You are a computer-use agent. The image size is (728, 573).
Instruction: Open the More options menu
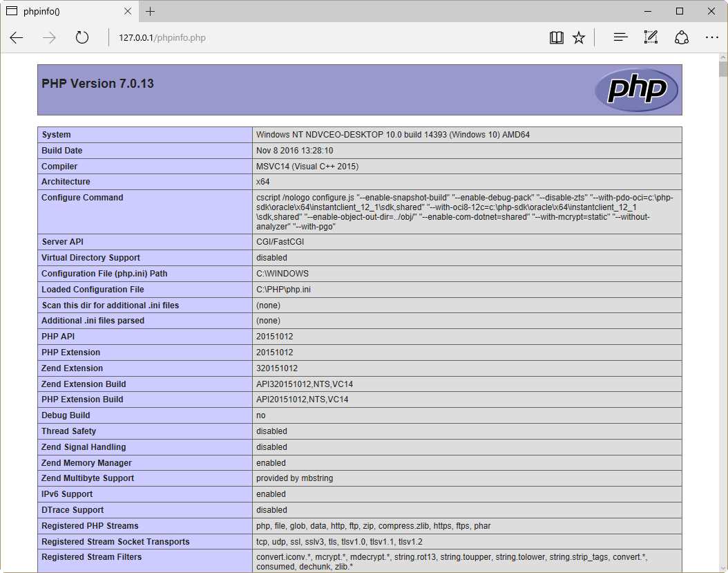(712, 37)
